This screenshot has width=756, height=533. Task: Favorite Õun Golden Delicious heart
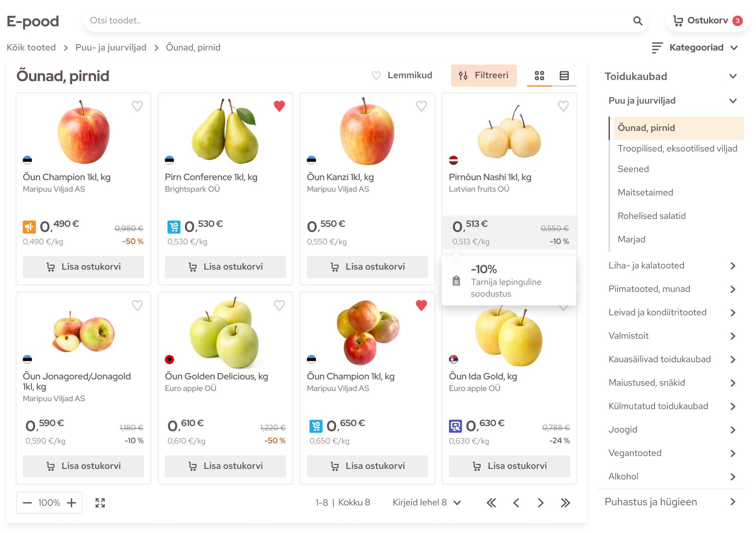click(x=279, y=305)
